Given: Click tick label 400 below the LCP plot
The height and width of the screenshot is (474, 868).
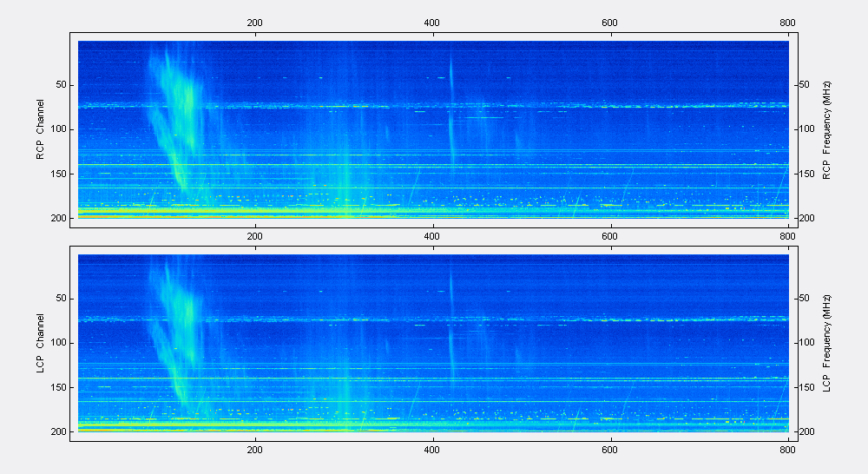Looking at the screenshot, I should coord(431,450).
